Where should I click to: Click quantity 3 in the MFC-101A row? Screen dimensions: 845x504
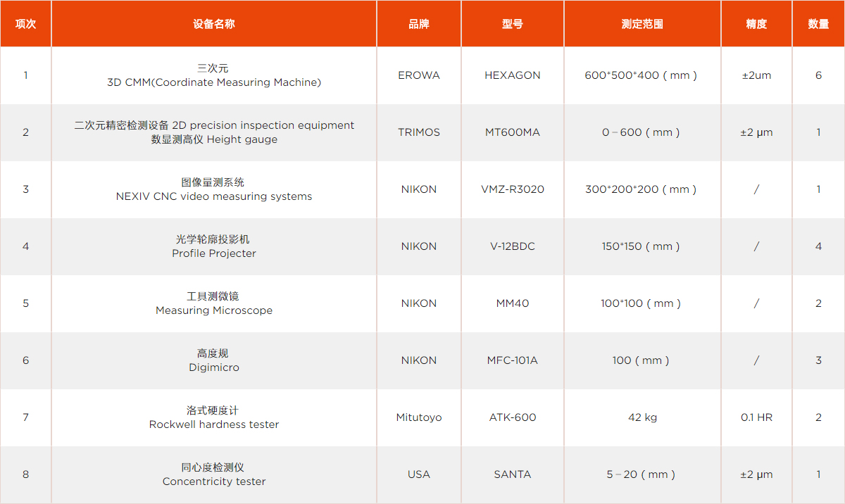(818, 360)
